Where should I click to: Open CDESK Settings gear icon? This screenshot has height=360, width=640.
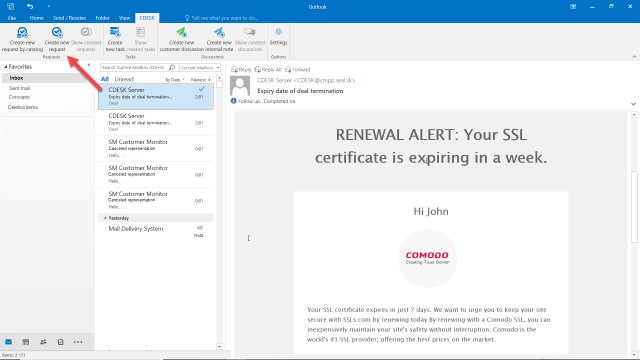click(x=278, y=32)
